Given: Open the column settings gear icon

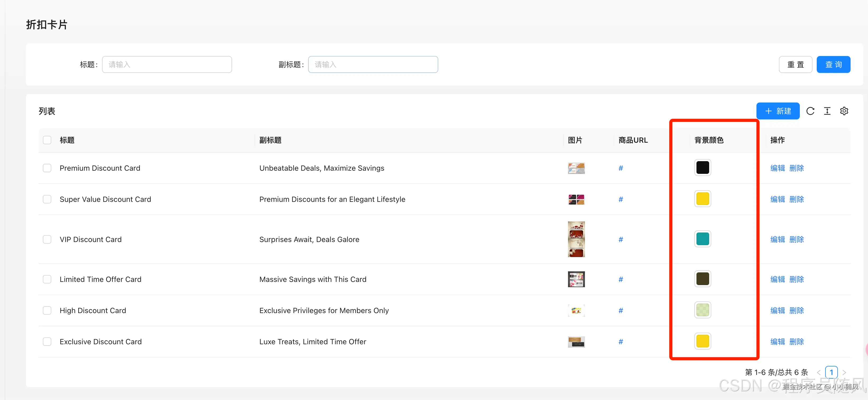Looking at the screenshot, I should tap(844, 111).
